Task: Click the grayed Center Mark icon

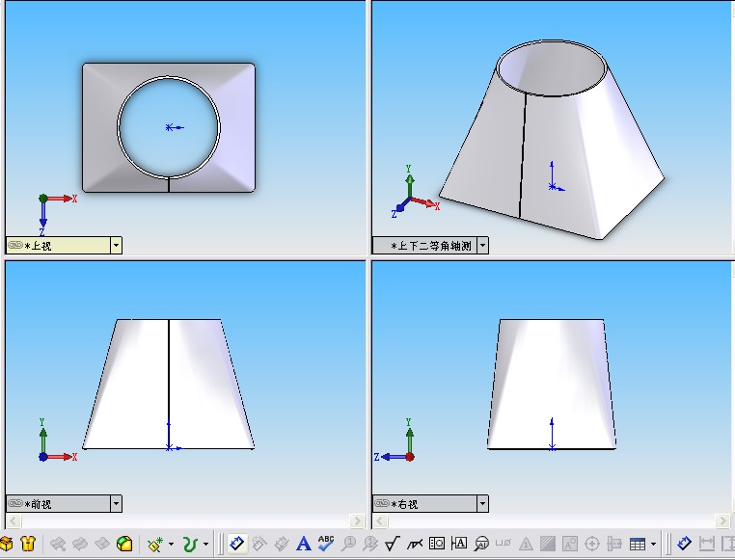Action: tap(592, 544)
